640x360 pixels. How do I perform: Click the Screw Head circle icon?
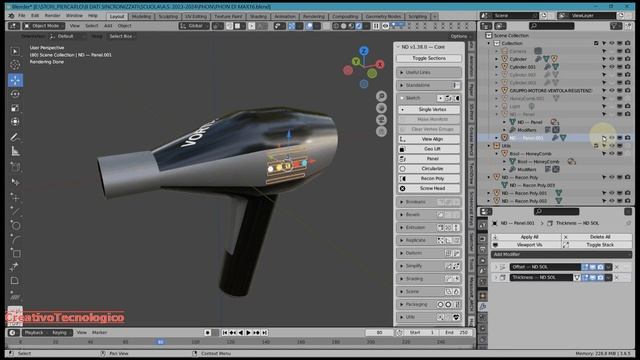(x=402, y=189)
